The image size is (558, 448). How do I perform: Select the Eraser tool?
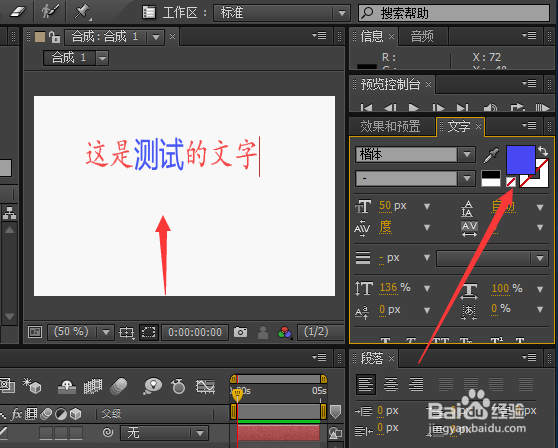(18, 12)
